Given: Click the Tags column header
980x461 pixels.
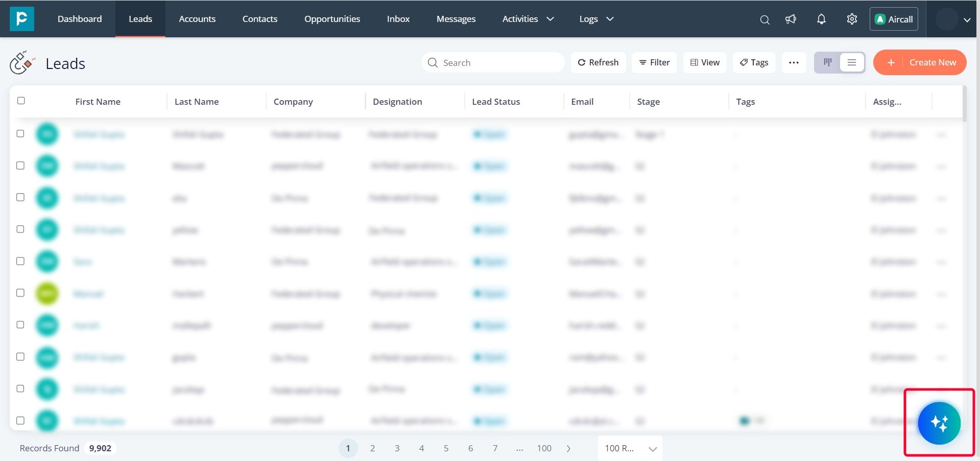Looking at the screenshot, I should [746, 102].
